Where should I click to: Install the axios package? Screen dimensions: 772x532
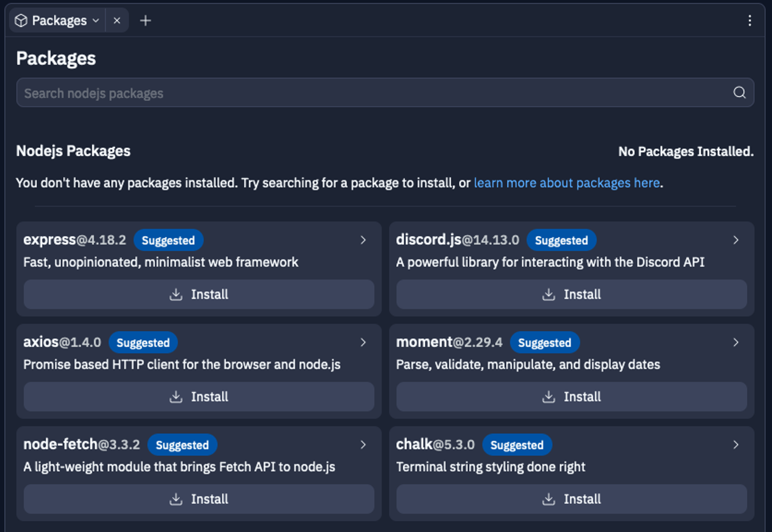199,397
